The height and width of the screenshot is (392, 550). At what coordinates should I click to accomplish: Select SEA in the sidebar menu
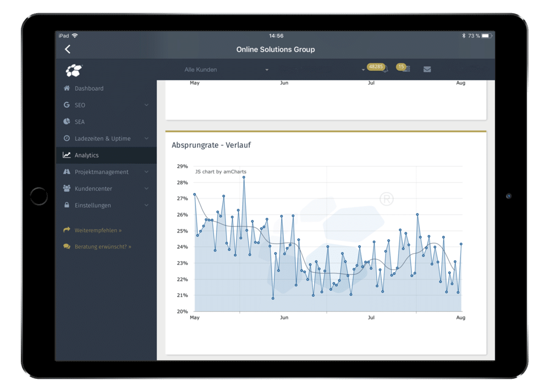(80, 122)
